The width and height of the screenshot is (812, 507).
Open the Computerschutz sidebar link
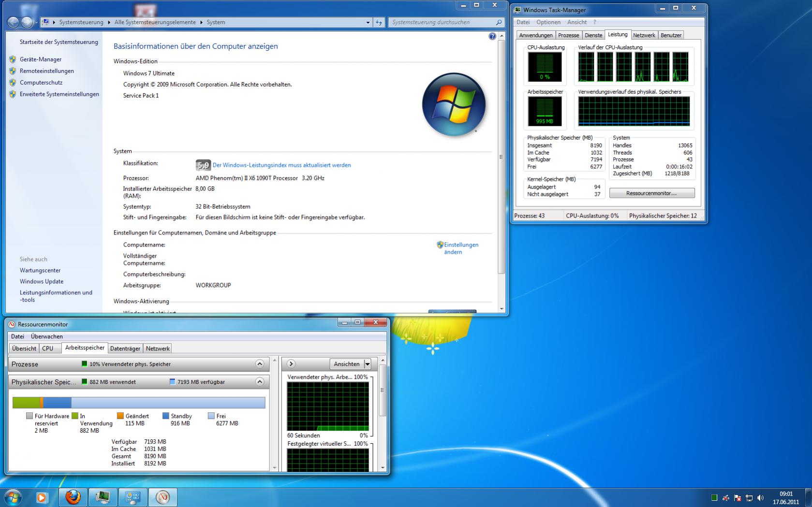(41, 83)
